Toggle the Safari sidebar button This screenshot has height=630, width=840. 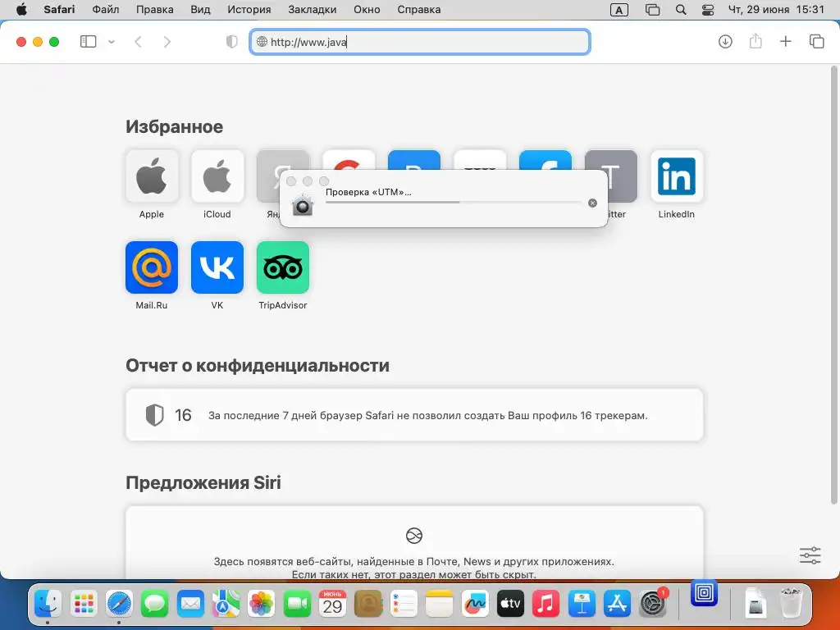(88, 41)
